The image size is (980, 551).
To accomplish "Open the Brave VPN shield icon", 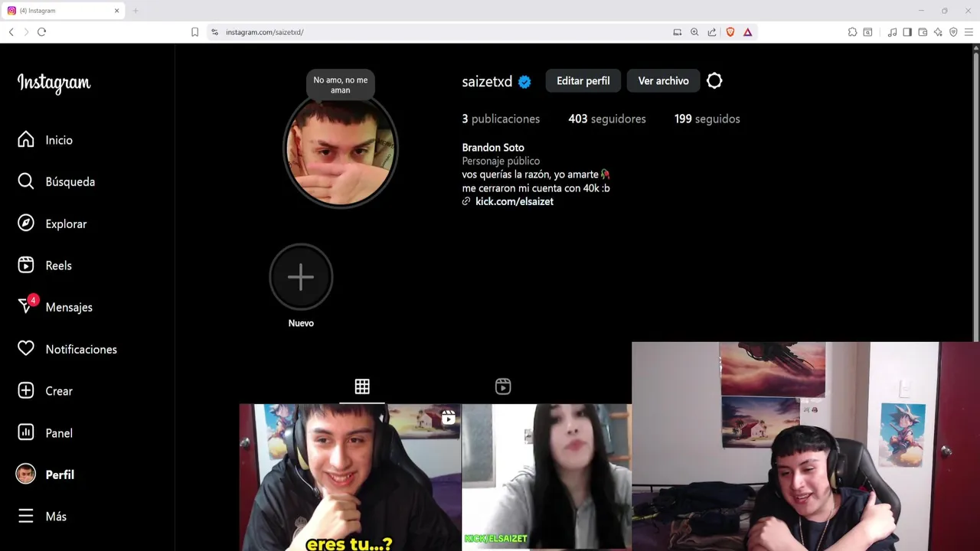I will click(953, 32).
